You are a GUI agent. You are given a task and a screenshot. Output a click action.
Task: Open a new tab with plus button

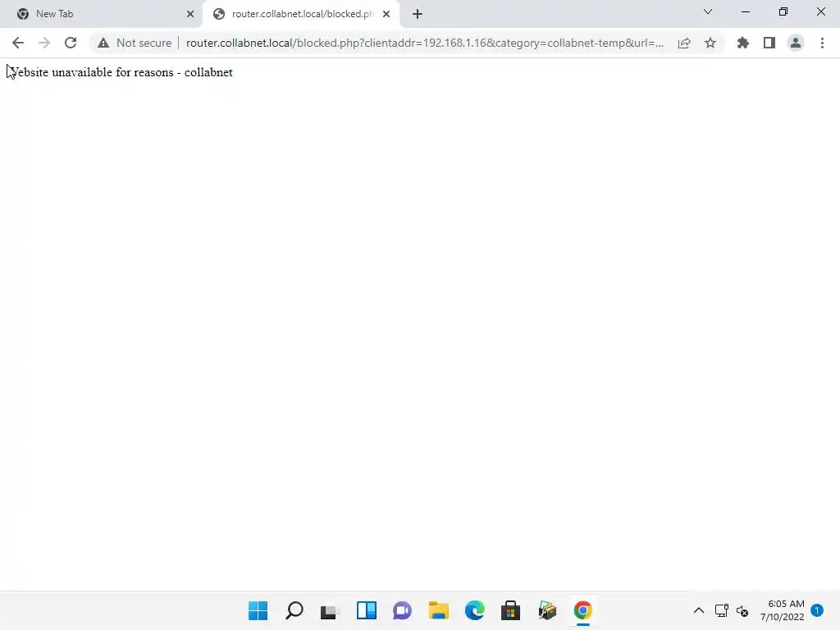pos(418,14)
